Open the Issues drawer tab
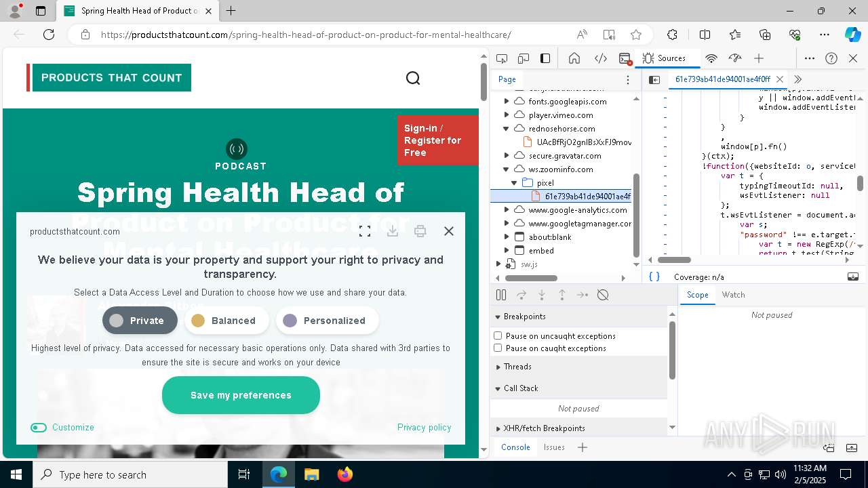 click(x=554, y=447)
